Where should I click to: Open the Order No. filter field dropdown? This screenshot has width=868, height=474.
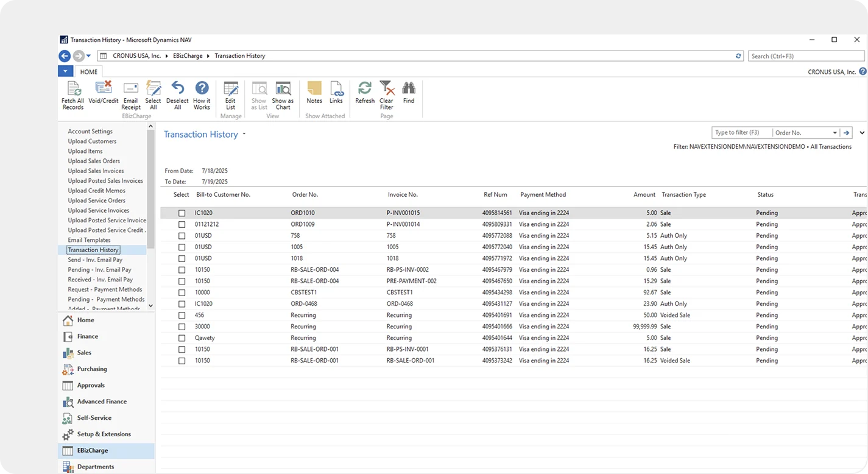coord(834,133)
